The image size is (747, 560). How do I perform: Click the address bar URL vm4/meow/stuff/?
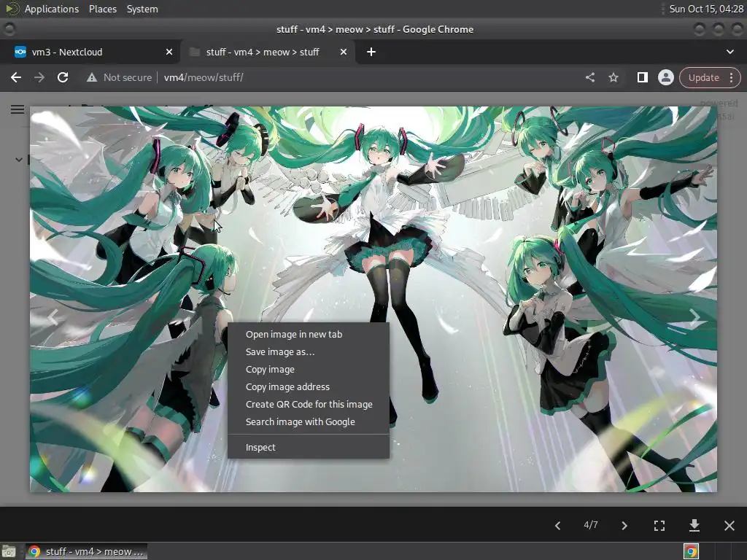[x=204, y=77]
